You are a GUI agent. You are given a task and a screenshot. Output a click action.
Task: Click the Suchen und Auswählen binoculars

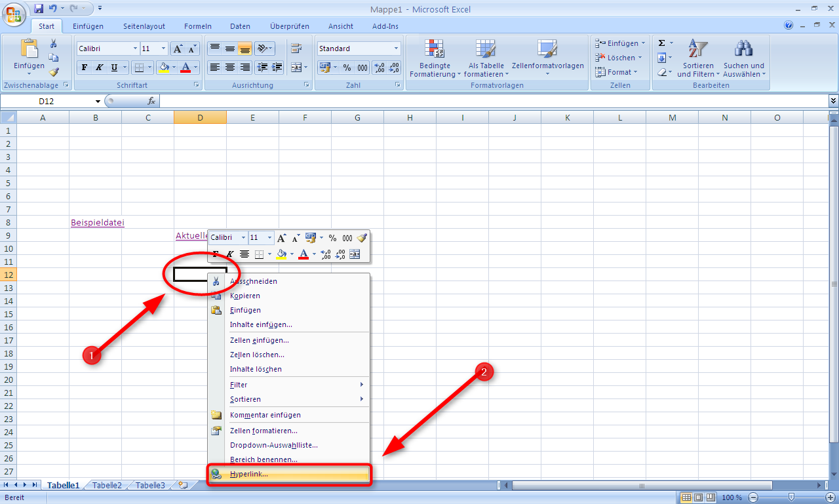click(x=743, y=50)
